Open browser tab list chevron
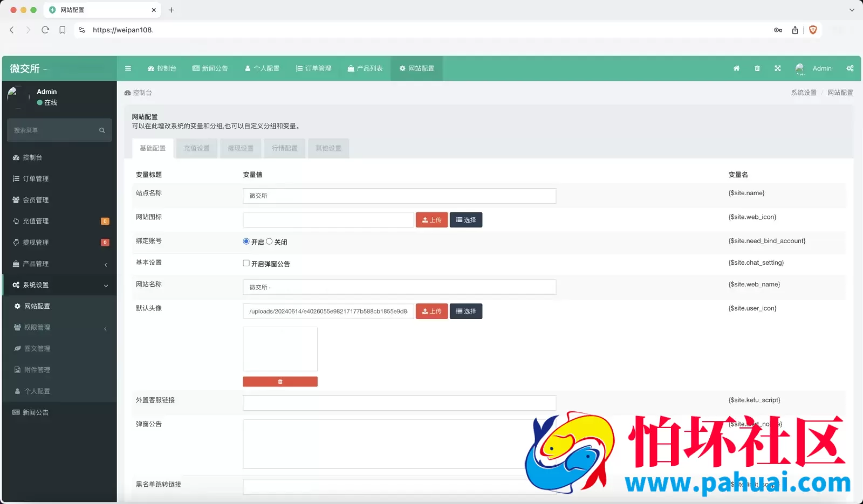The width and height of the screenshot is (863, 504). coord(852,10)
